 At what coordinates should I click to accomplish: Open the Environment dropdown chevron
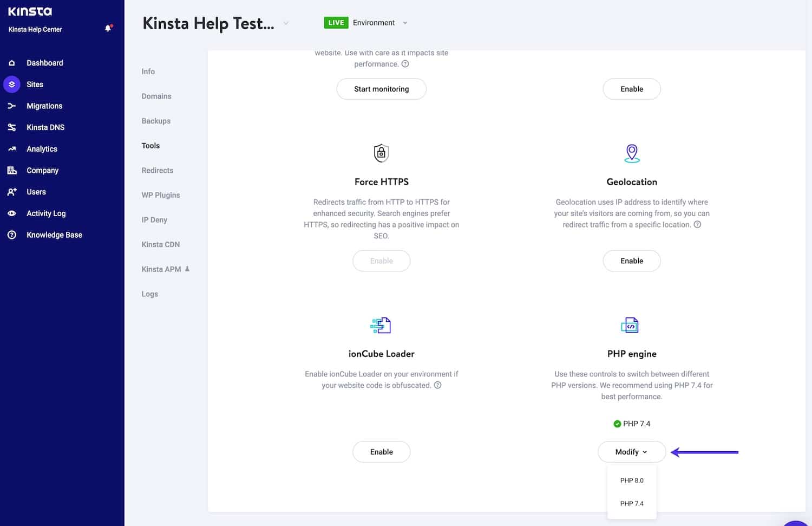(405, 23)
